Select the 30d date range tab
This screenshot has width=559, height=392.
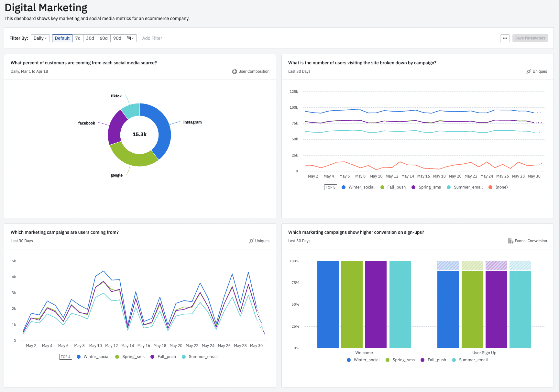(90, 38)
